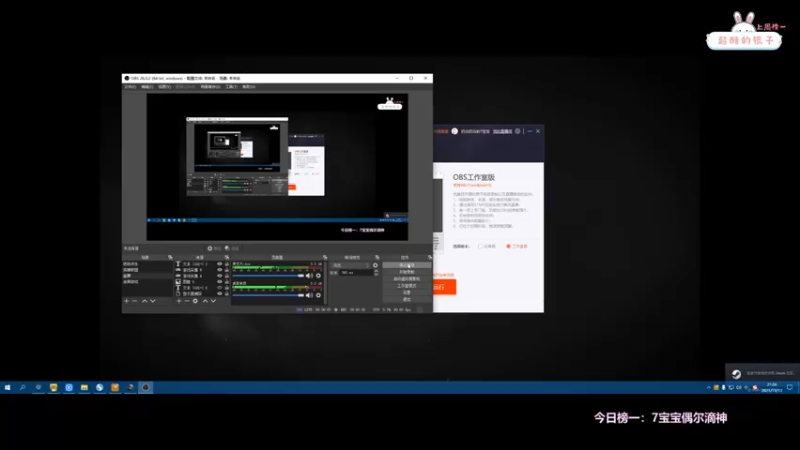
Task: Pop out the 控件 dock panel
Action: click(x=430, y=257)
